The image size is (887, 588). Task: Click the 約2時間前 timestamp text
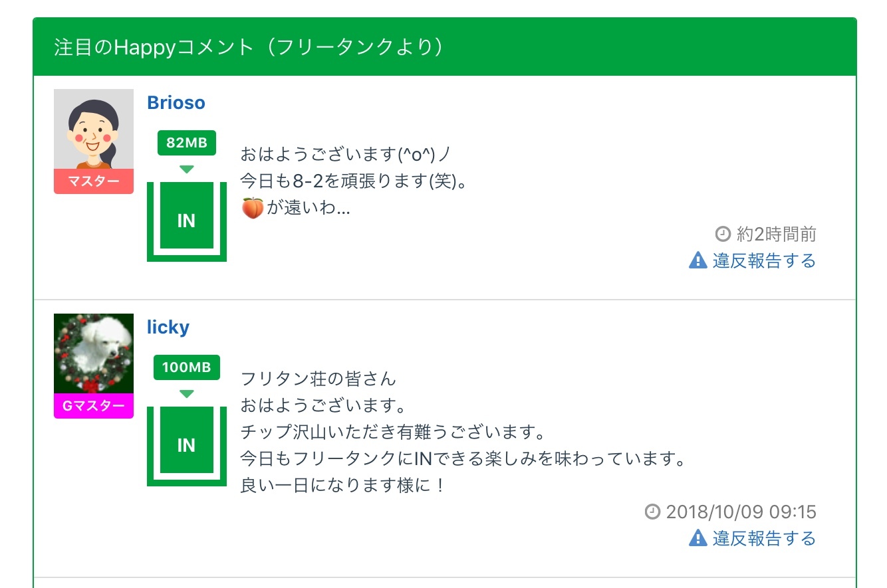[x=776, y=234]
